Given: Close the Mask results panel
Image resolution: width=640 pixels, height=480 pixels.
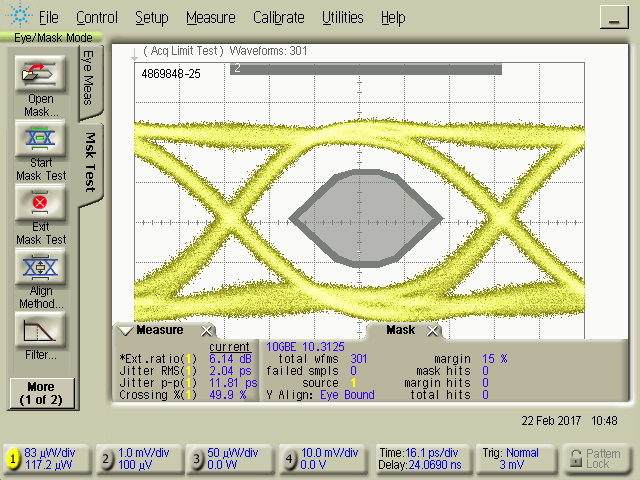Looking at the screenshot, I should [x=431, y=331].
